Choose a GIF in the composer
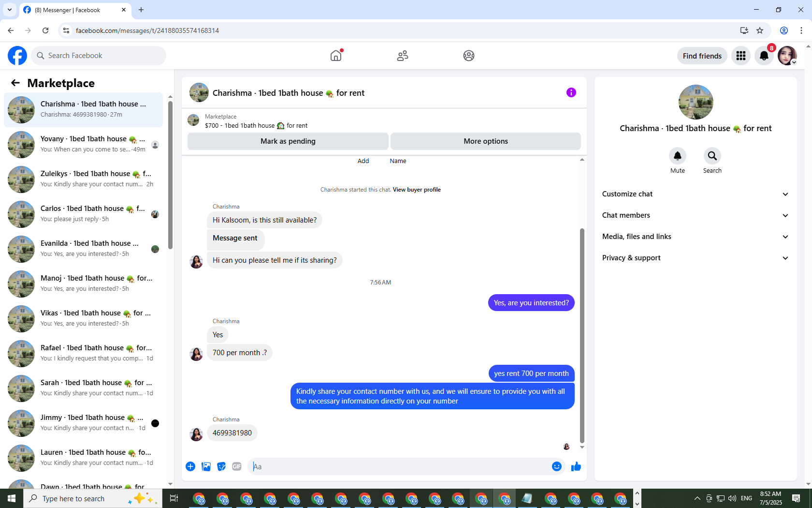Viewport: 812px width, 508px height. pyautogui.click(x=237, y=466)
